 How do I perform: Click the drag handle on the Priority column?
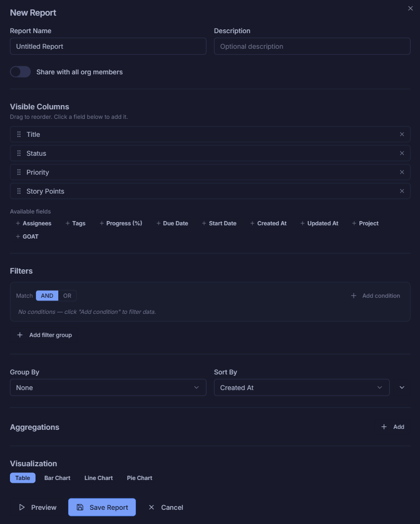coord(19,172)
